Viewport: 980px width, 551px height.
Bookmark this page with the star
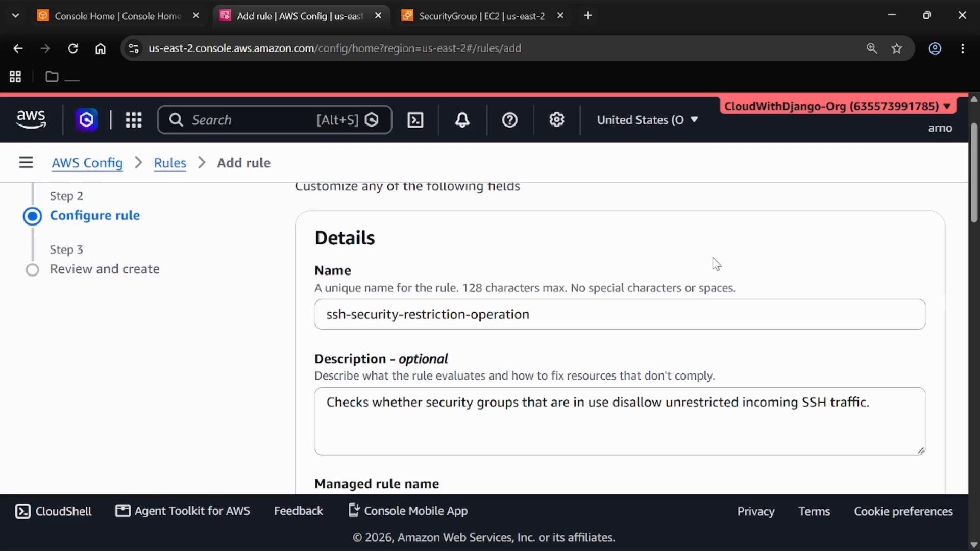[897, 48]
